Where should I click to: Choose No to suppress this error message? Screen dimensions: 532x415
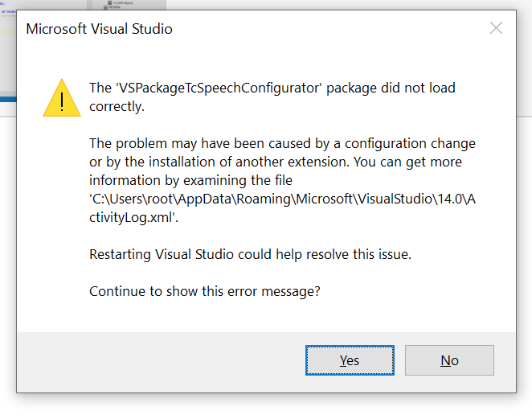(x=449, y=360)
